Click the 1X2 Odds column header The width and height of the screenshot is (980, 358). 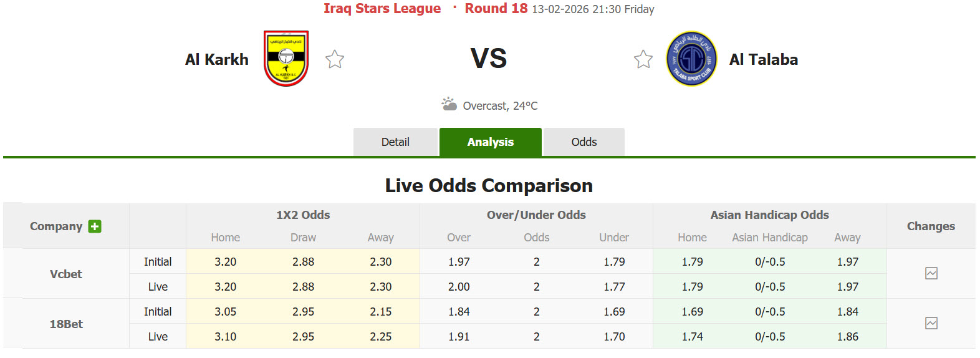point(303,215)
